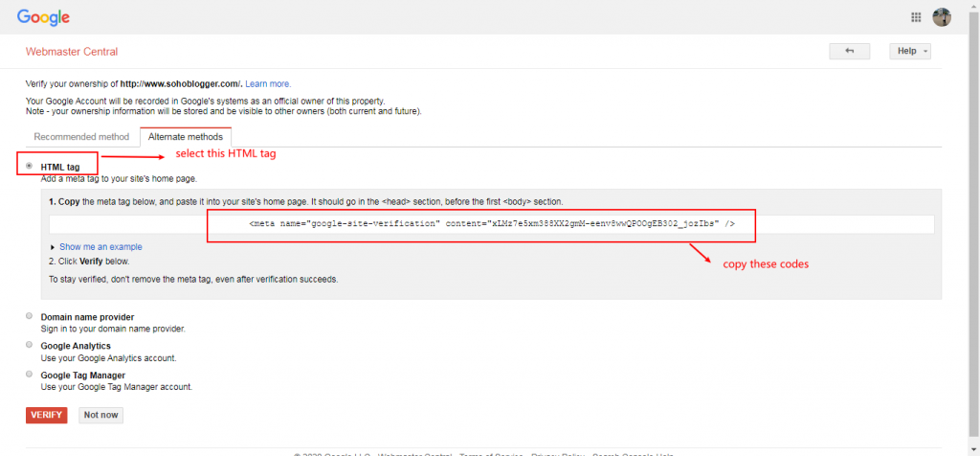
Task: Click the red VERIFY button
Action: coord(46,415)
